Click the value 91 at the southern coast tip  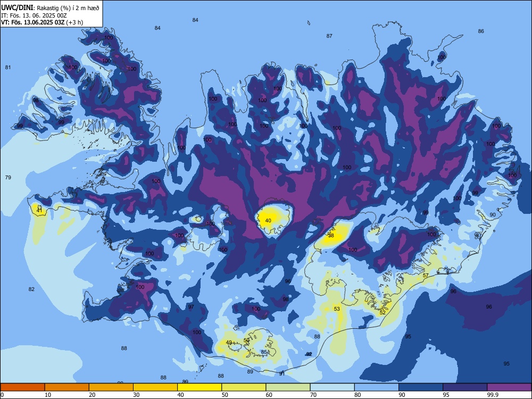281,374
